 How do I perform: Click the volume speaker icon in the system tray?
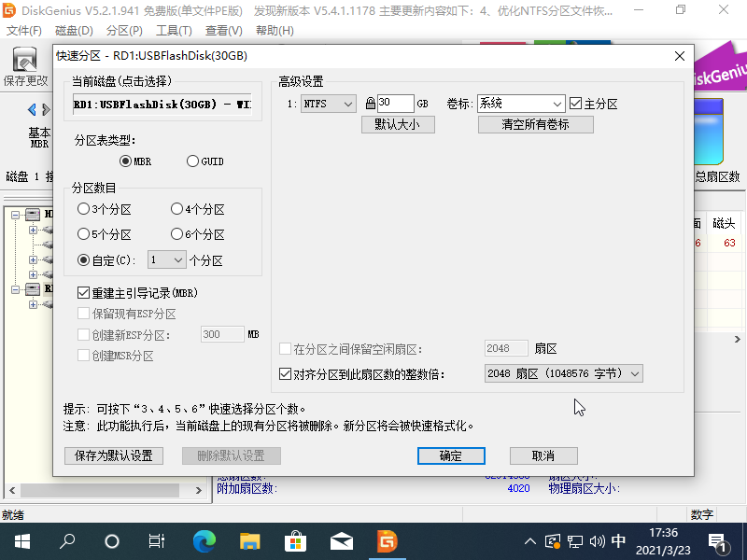(598, 541)
